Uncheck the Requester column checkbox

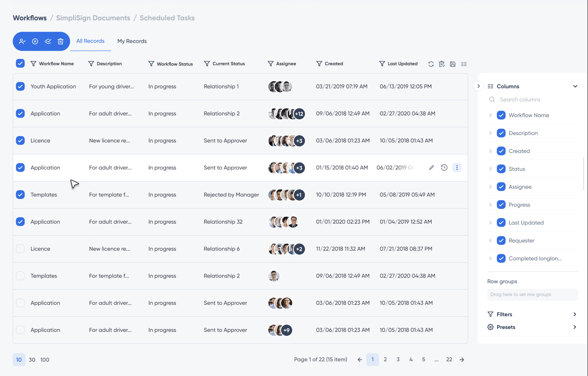coord(501,241)
